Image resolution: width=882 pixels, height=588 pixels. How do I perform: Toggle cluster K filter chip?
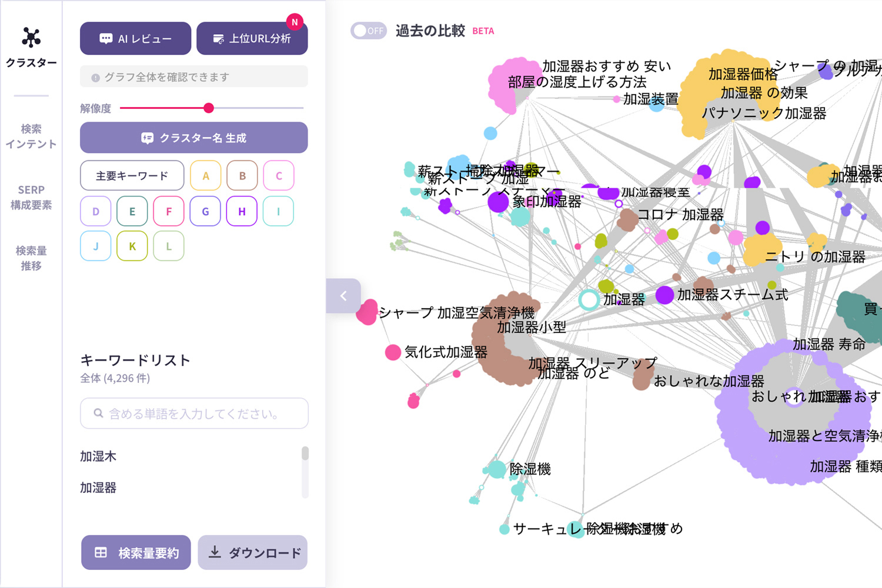point(132,246)
